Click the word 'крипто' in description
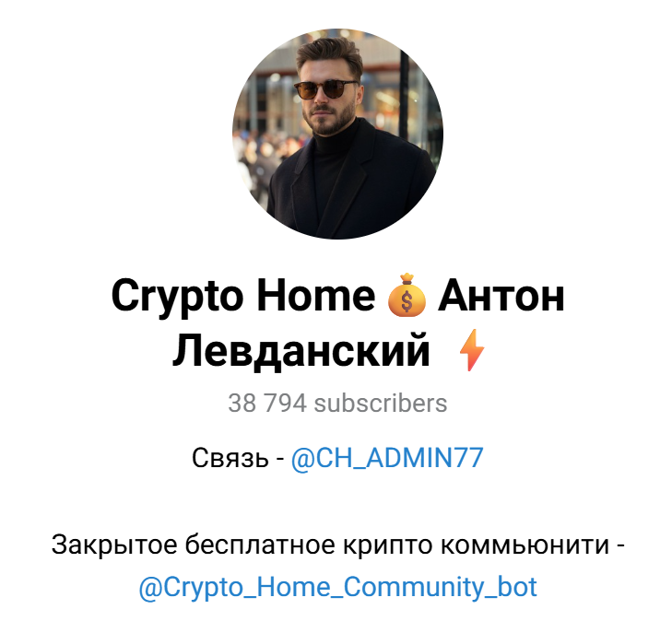The image size is (672, 621). (x=387, y=546)
